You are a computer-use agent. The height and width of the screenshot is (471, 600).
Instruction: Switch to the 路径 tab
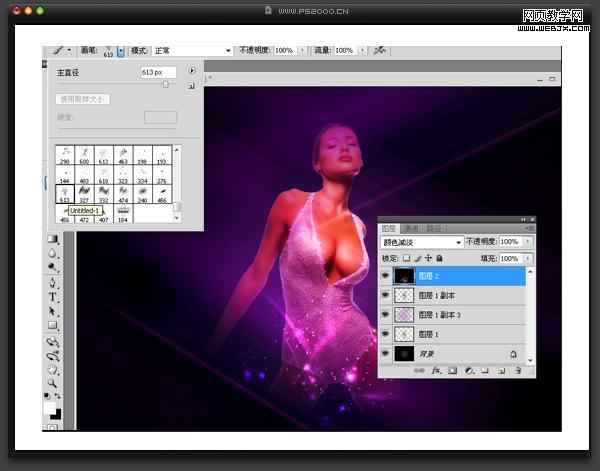434,229
